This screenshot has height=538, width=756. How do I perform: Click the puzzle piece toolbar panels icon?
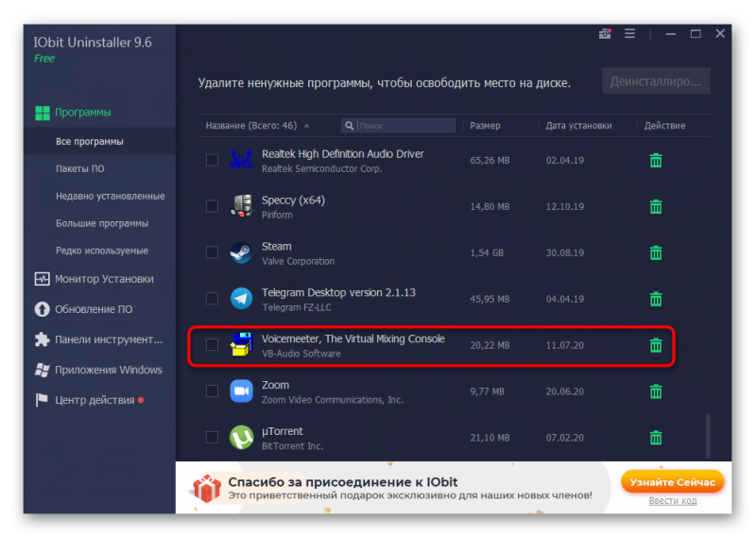[42, 339]
